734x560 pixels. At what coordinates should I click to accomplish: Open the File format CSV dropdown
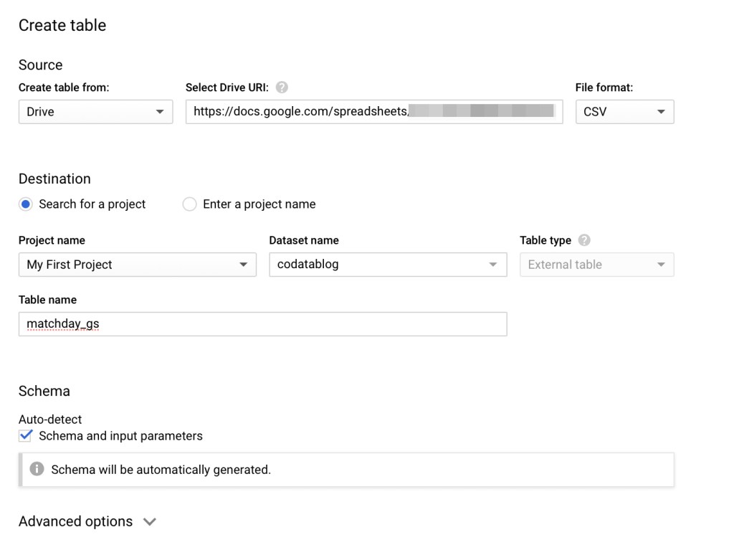(624, 112)
